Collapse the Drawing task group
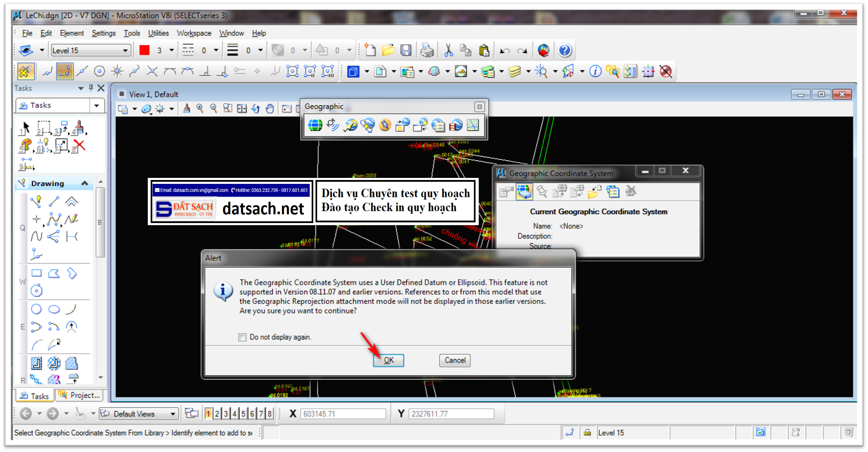868x452 pixels. [85, 183]
